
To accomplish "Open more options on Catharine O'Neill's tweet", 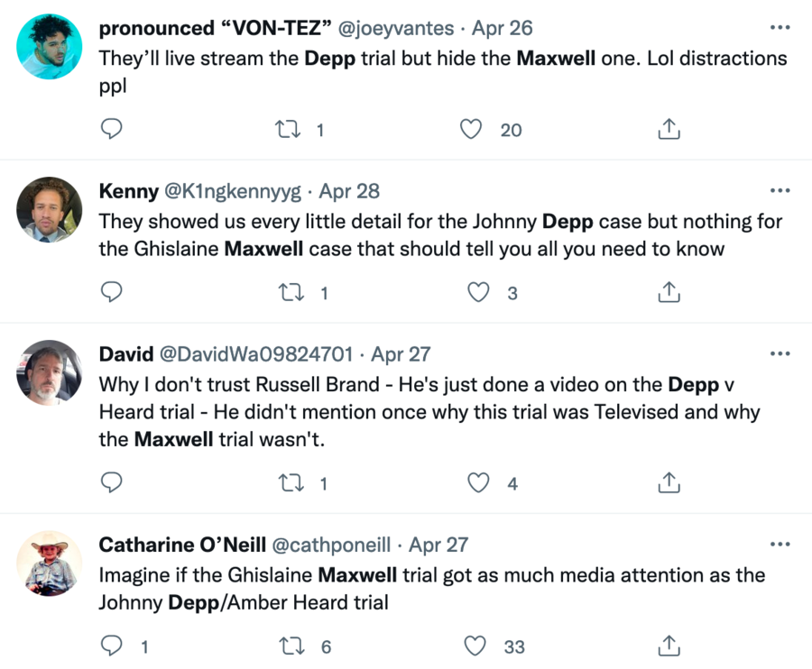I will coord(780,545).
